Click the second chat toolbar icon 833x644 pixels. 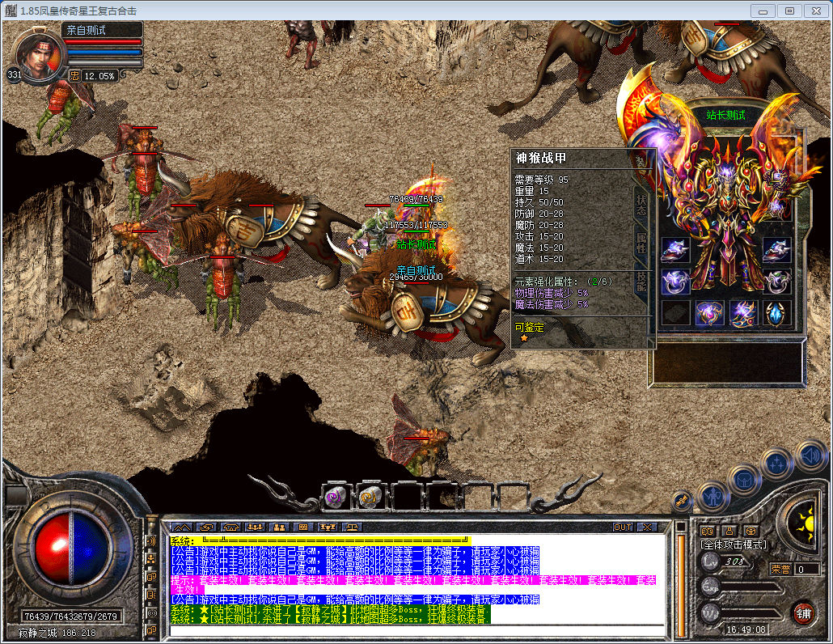point(206,527)
